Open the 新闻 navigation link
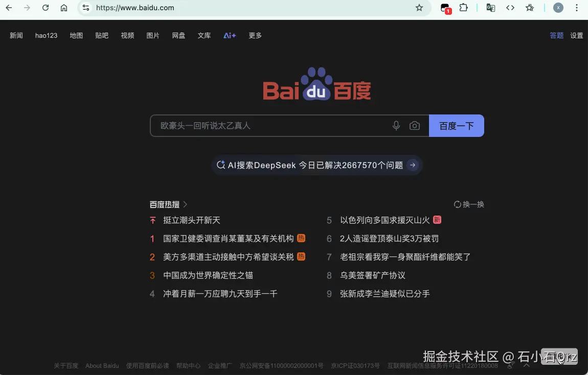Screen dimensions: 588x375 (x=16, y=35)
